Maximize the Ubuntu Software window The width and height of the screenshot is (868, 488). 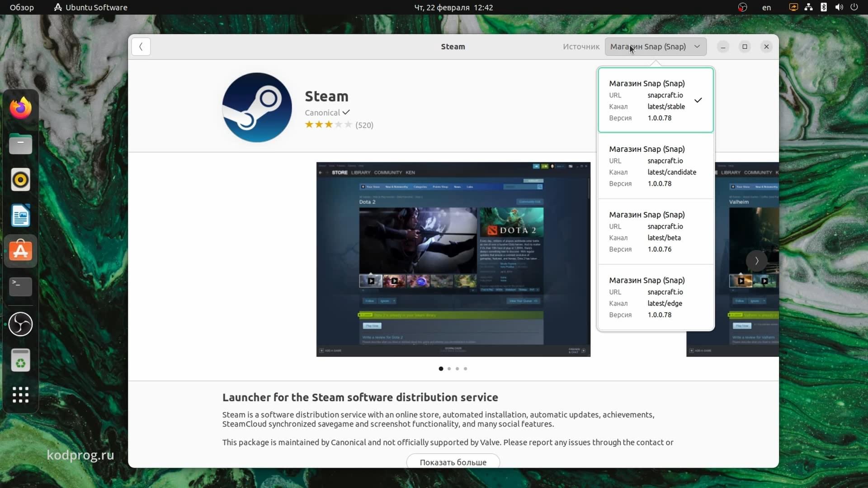click(745, 47)
